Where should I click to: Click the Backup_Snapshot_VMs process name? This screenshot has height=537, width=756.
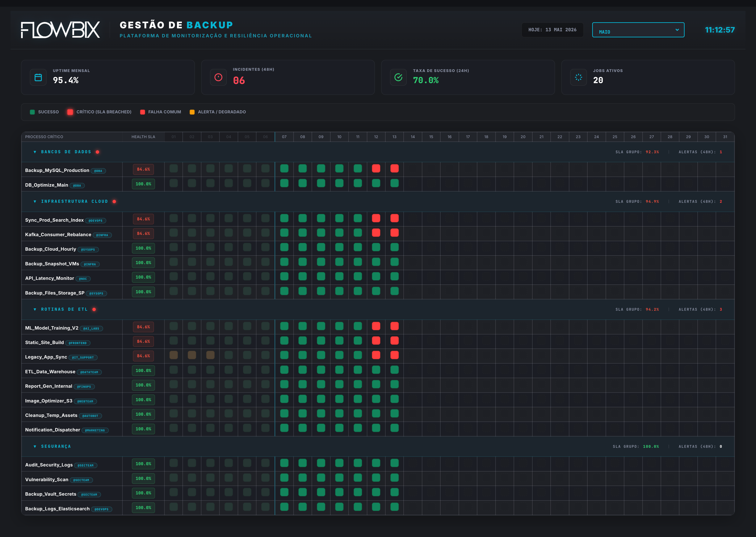[x=52, y=264]
